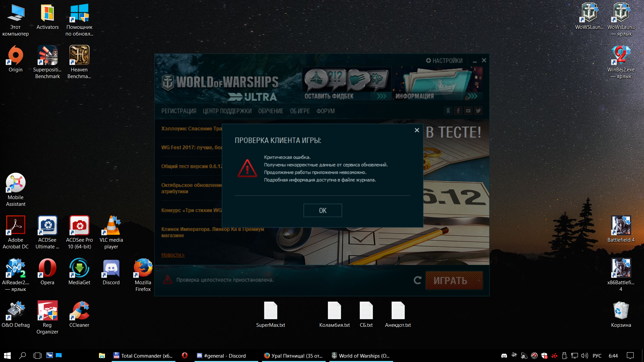
Task: Open the РЕГИСТРАЦИЯ menu item
Action: coord(179,111)
